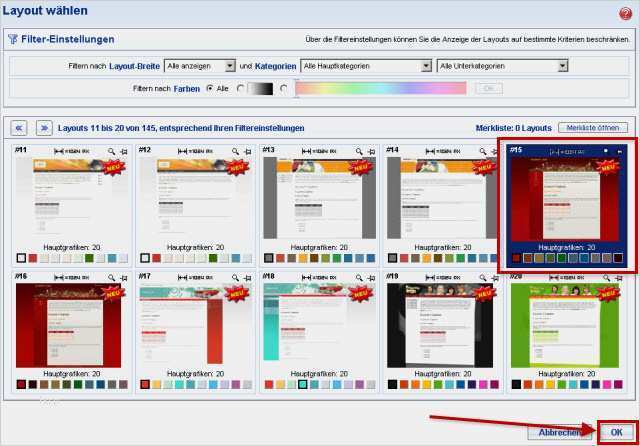The width and height of the screenshot is (640, 446).
Task: Confirm selection with bottom OK button
Action: coord(613,431)
